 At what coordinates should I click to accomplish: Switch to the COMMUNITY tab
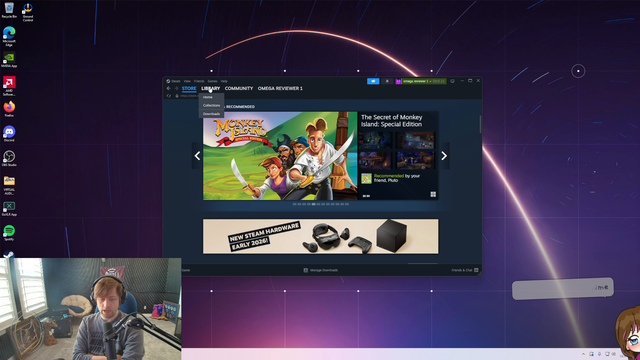pyautogui.click(x=239, y=88)
